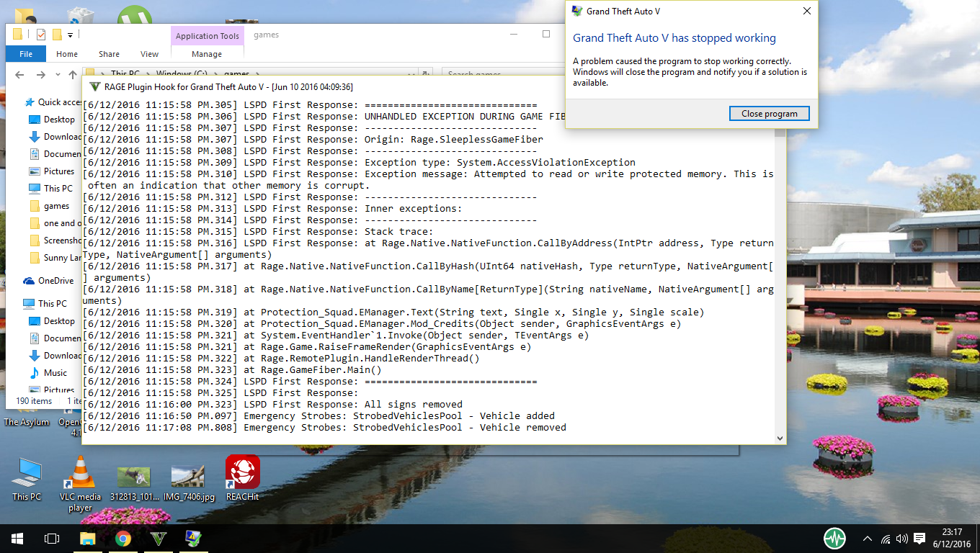
Task: Open the Recent locations dropdown in Explorer
Action: point(58,75)
